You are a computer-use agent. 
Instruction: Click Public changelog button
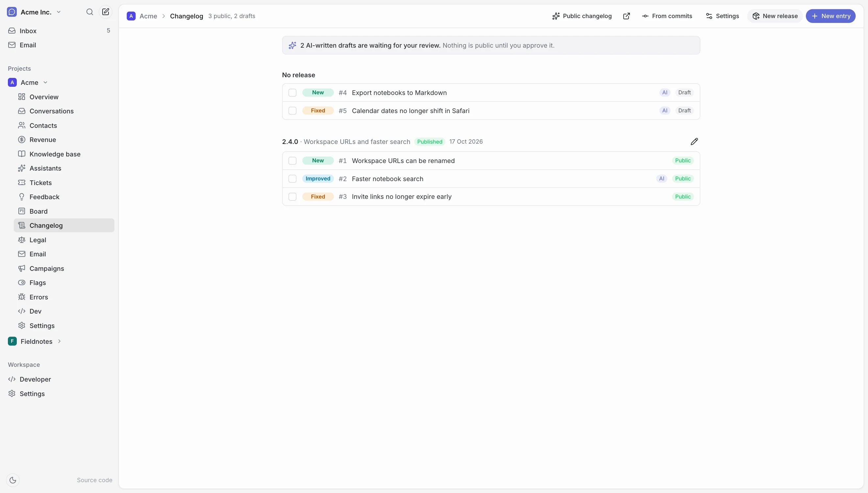(582, 16)
